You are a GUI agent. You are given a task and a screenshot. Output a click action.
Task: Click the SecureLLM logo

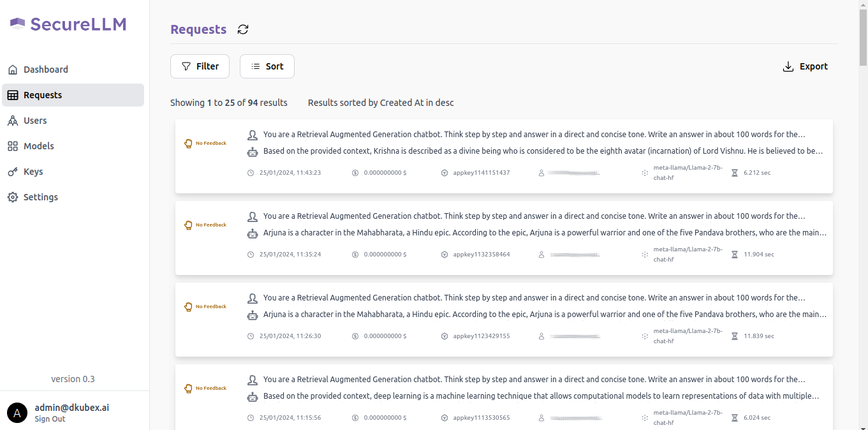tap(68, 24)
